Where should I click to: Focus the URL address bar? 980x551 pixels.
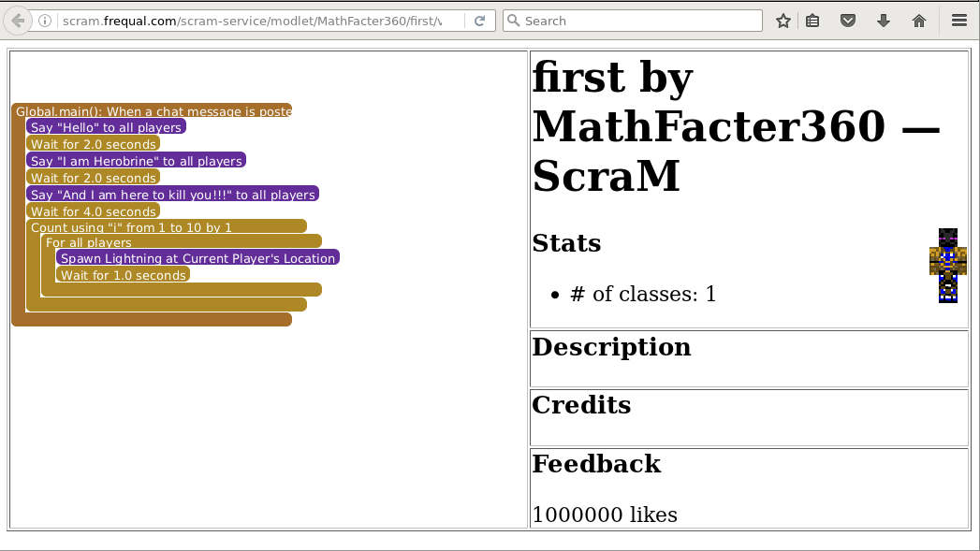[253, 21]
